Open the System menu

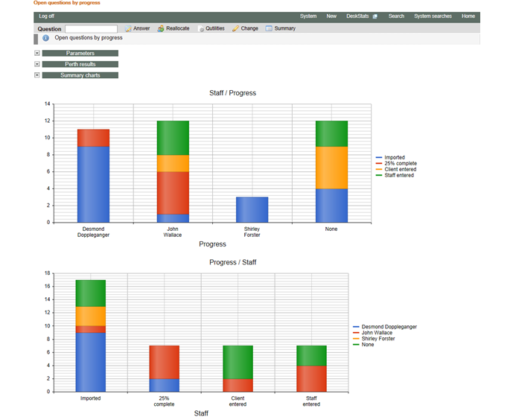point(308,16)
